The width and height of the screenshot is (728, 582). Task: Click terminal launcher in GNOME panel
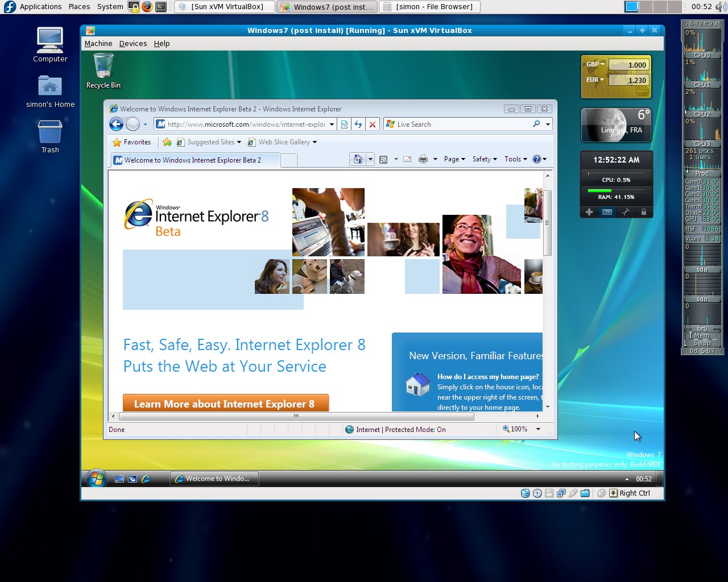162,7
